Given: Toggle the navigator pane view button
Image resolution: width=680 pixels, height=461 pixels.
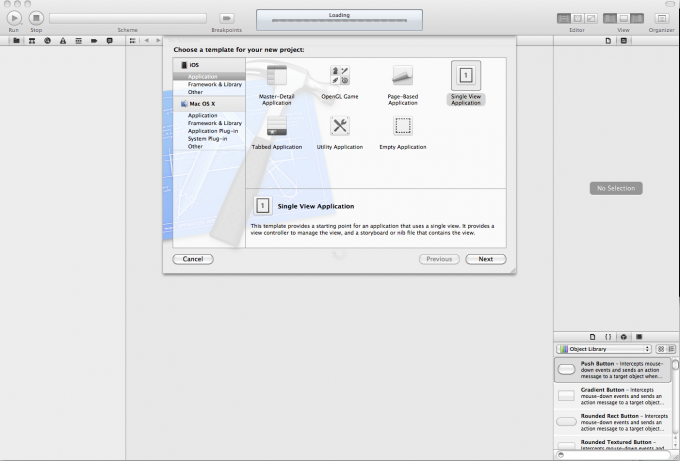Looking at the screenshot, I should (x=610, y=18).
